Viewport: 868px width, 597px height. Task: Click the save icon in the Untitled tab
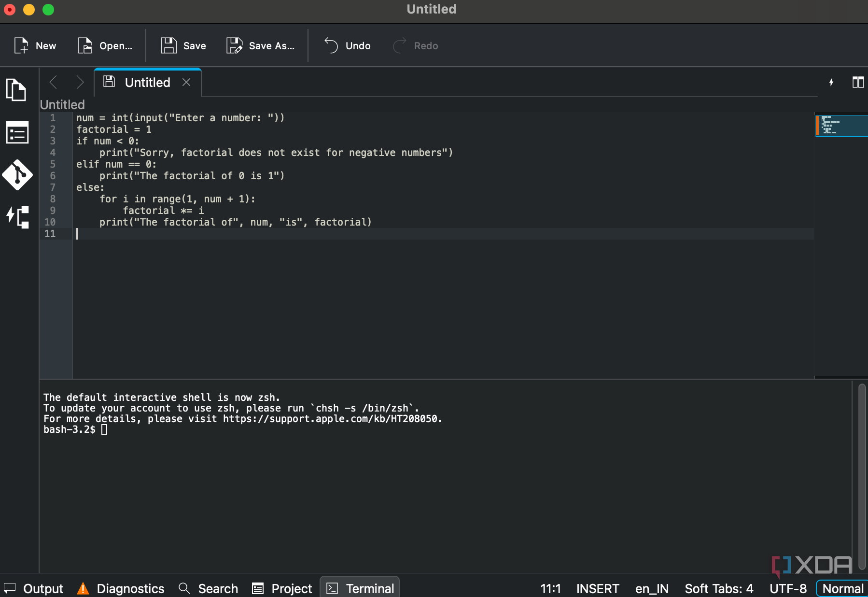pyautogui.click(x=109, y=82)
